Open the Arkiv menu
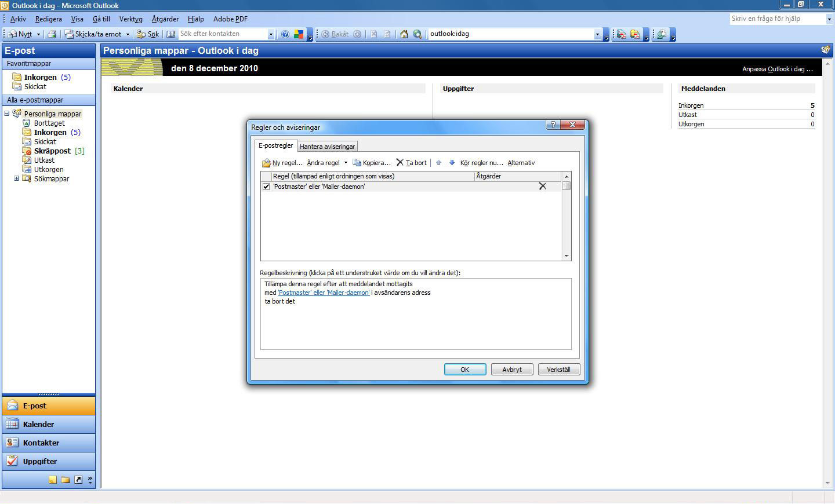Image resolution: width=835 pixels, height=504 pixels. (18, 19)
